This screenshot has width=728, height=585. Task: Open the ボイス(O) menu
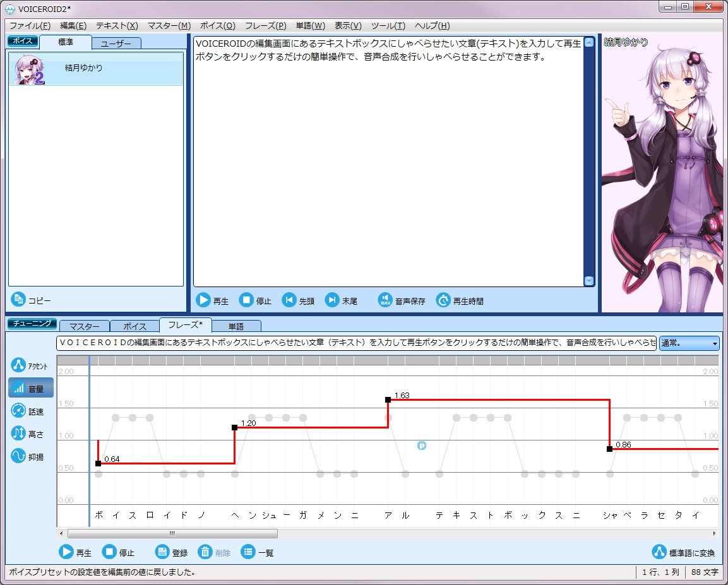pyautogui.click(x=218, y=26)
